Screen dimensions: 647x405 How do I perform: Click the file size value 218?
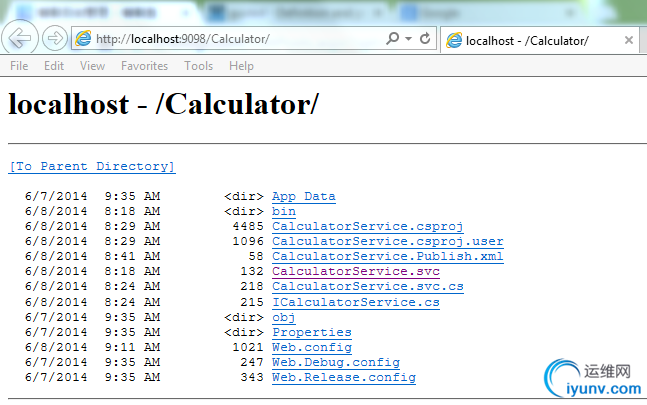click(252, 286)
